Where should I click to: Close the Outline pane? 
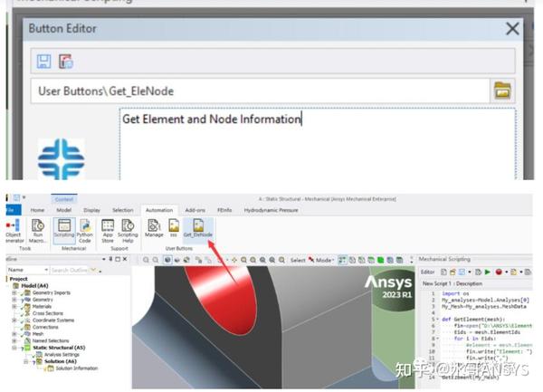click(x=125, y=259)
